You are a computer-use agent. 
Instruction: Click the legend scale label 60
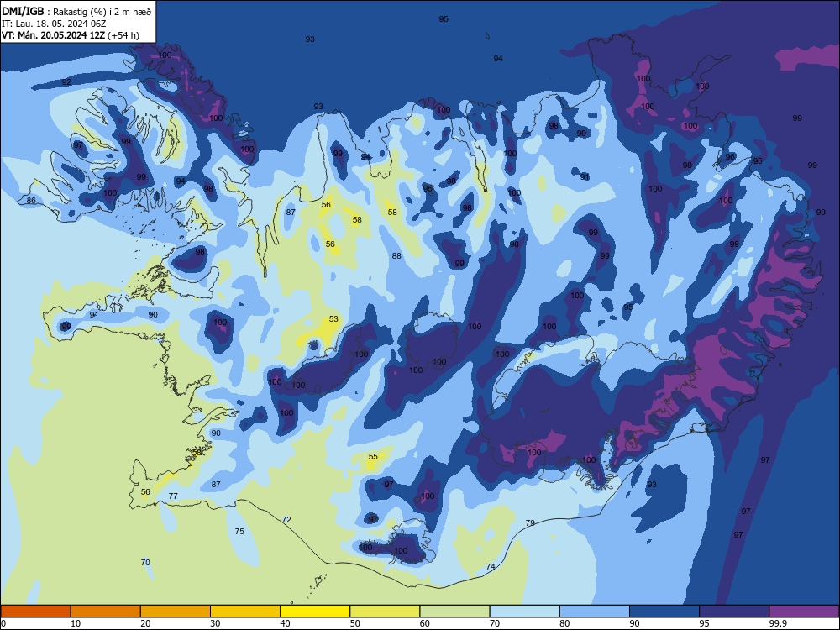[x=425, y=623]
